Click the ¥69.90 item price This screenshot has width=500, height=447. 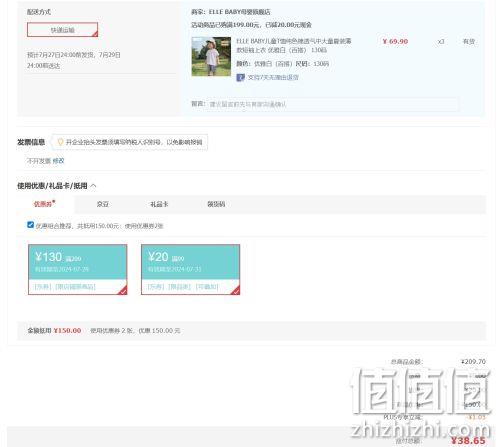click(x=395, y=41)
